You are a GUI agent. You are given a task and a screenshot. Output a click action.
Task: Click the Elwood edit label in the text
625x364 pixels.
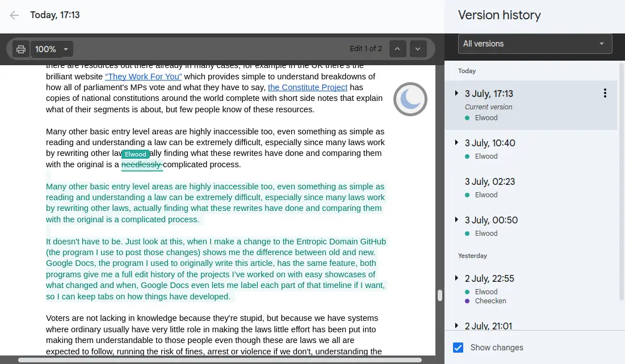[135, 154]
